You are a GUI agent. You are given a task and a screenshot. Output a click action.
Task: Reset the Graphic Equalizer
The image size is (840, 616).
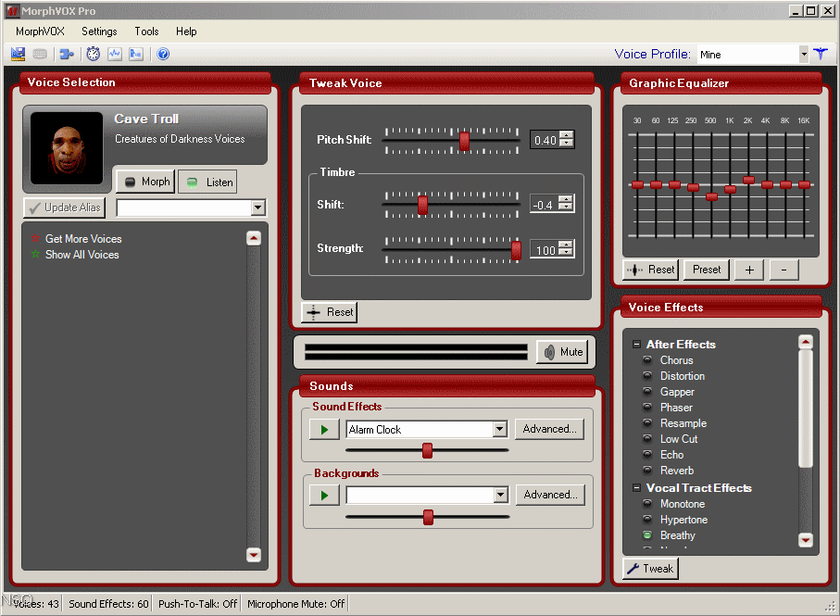(x=650, y=270)
